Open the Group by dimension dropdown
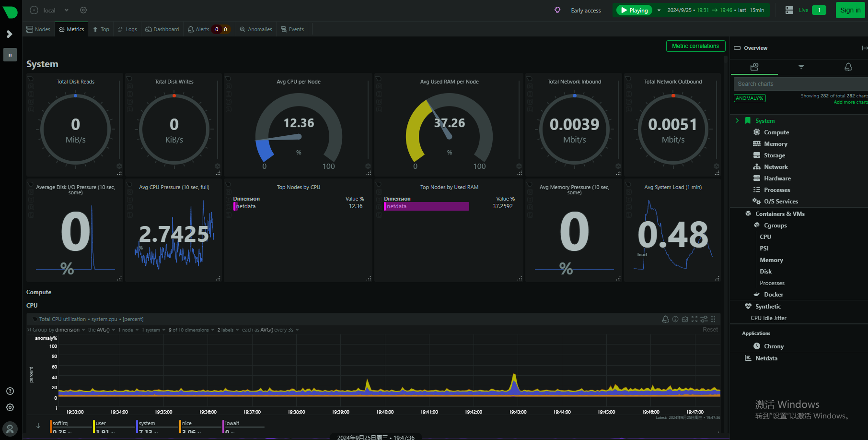The image size is (868, 440). coord(56,330)
